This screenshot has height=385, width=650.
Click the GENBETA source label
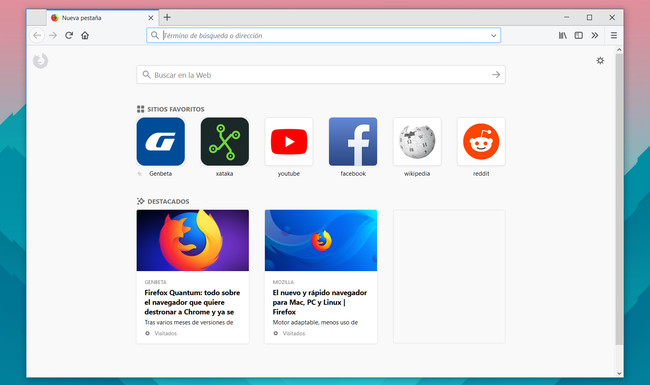pyautogui.click(x=155, y=282)
